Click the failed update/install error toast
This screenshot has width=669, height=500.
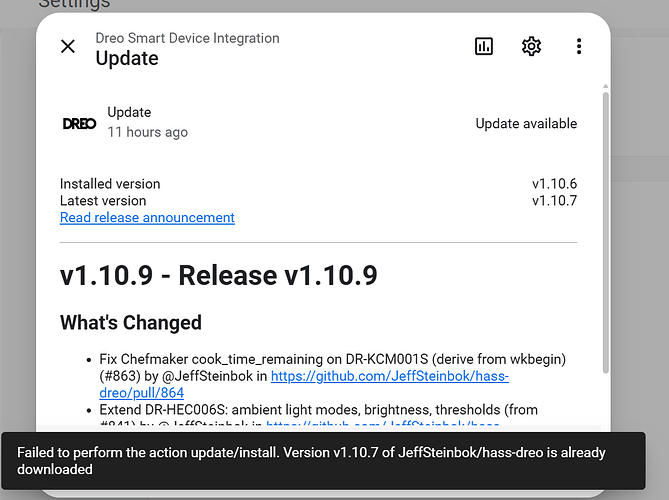pyautogui.click(x=323, y=461)
